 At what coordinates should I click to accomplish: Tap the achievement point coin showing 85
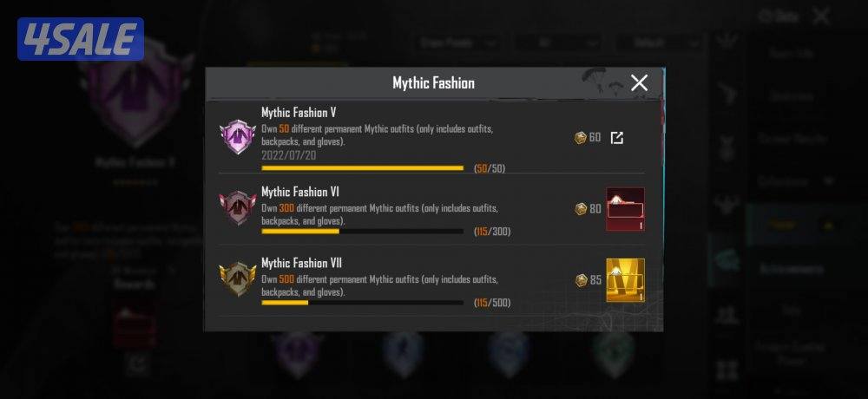tap(581, 280)
